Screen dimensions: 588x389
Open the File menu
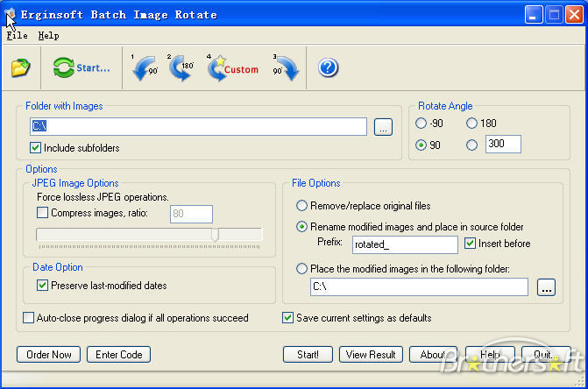(17, 36)
